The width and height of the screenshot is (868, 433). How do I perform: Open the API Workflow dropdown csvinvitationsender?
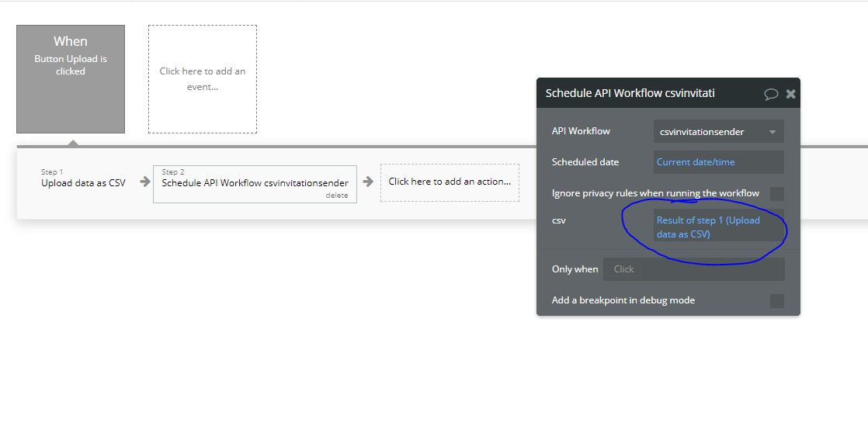pos(718,132)
